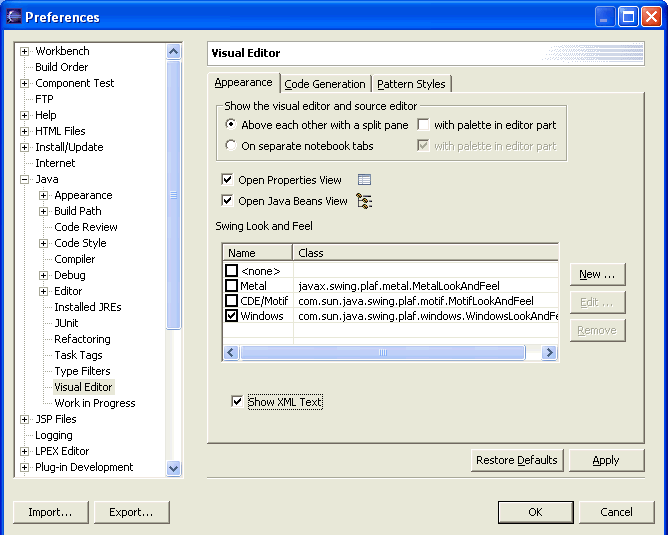
Task: Click the Properties View icon
Action: pos(364,180)
